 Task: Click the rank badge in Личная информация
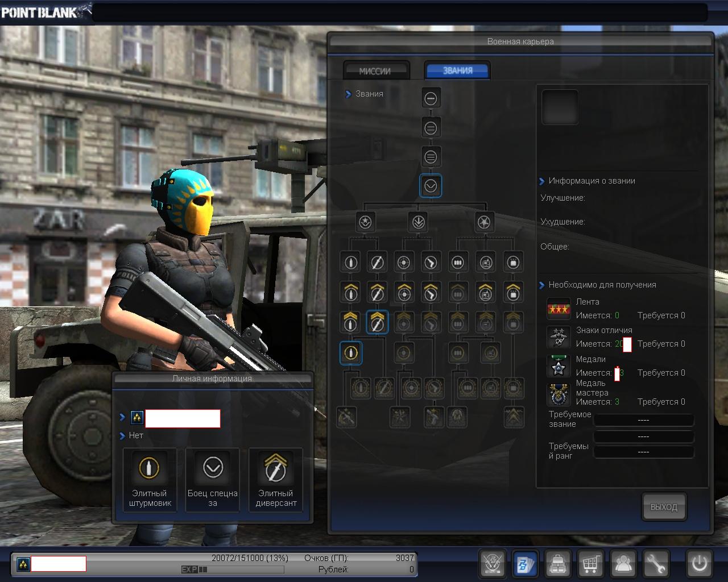(136, 418)
